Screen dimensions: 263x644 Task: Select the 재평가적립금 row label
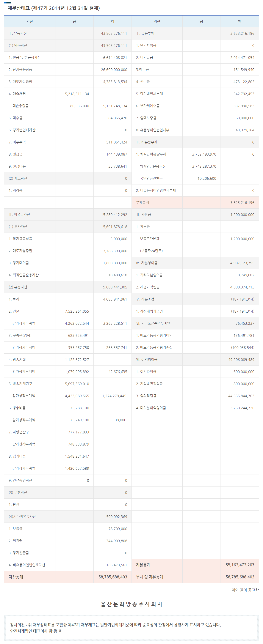click(148, 287)
